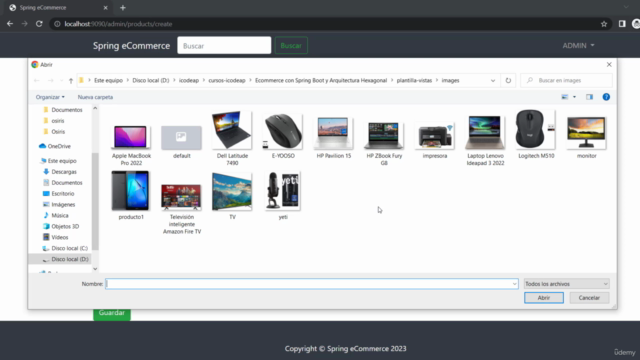Click the navigation pane scroll up arrow

point(95,108)
